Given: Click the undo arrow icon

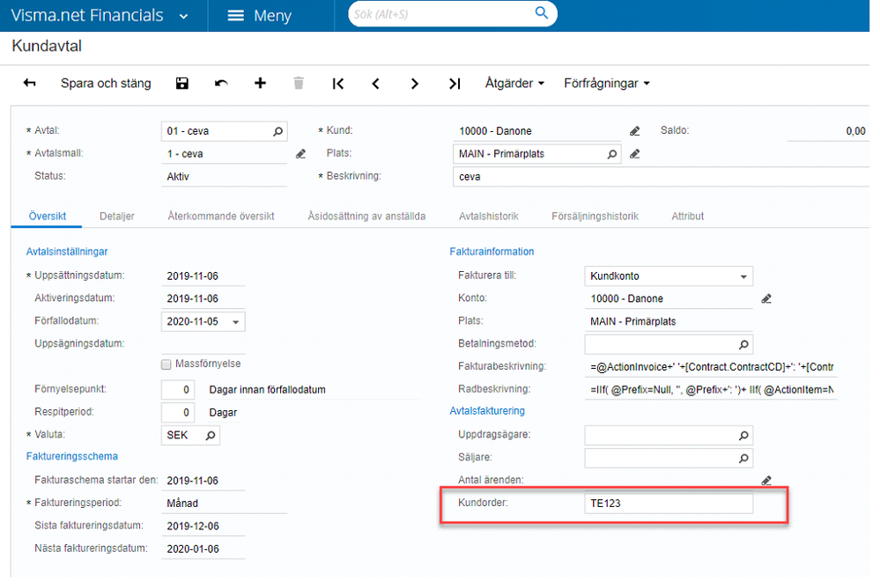Looking at the screenshot, I should [x=221, y=83].
